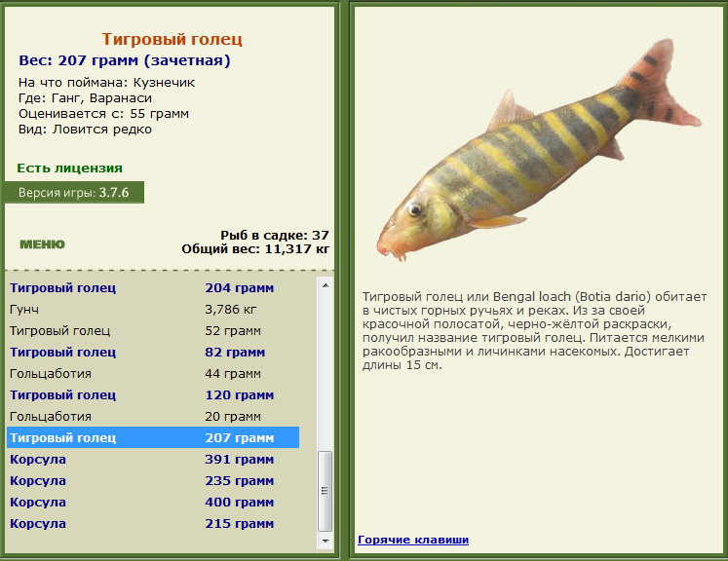Select Тигровый голец 82 грамм row
The image size is (728, 561).
coord(153,352)
